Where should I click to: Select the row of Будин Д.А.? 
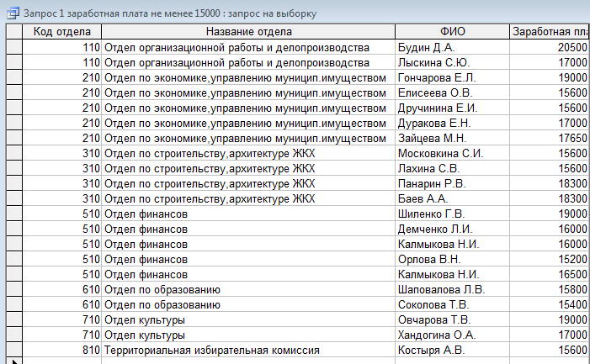pyautogui.click(x=14, y=47)
